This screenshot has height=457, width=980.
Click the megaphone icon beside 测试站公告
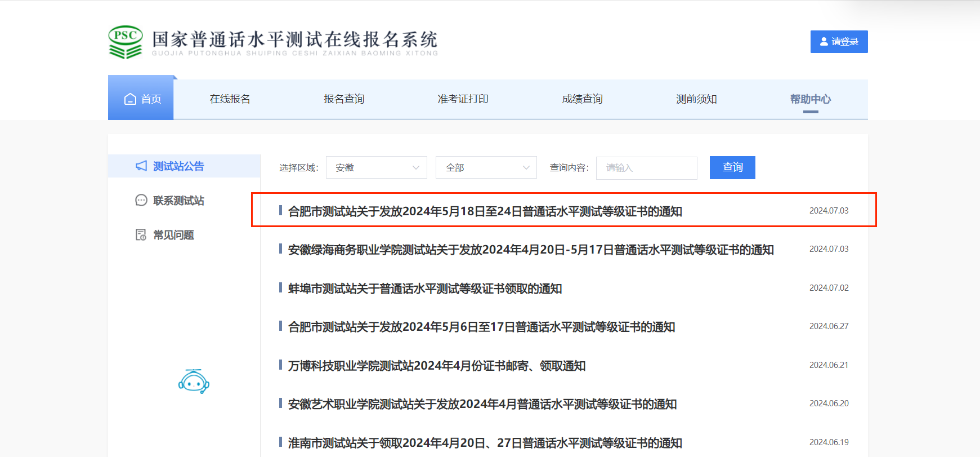141,166
